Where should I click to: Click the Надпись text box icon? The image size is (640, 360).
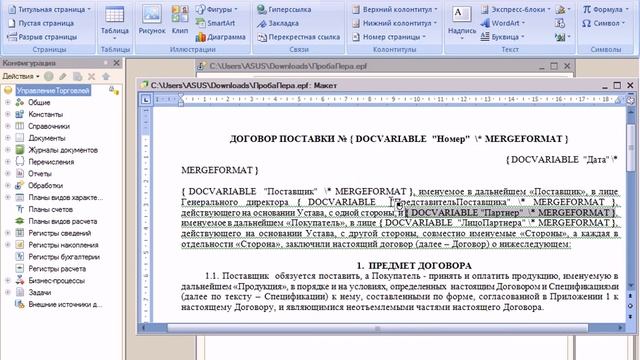click(x=462, y=14)
